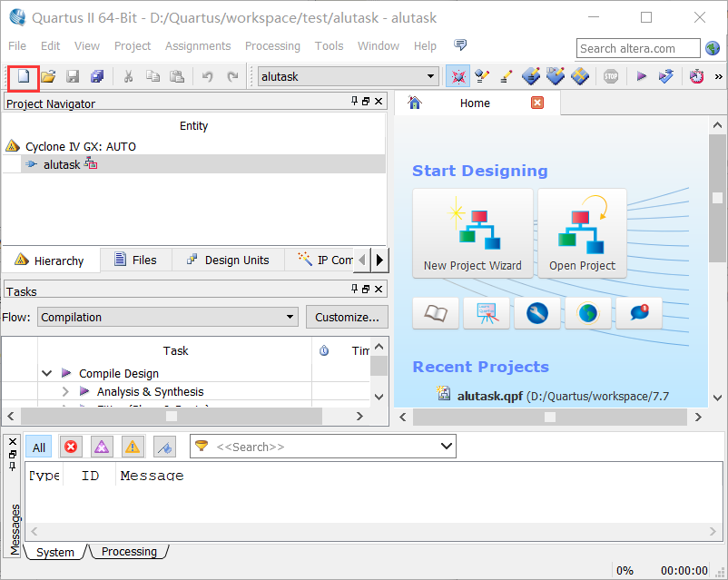Image resolution: width=728 pixels, height=580 pixels.
Task: Open Settings via pencil-and-lines icon
Action: [507, 76]
